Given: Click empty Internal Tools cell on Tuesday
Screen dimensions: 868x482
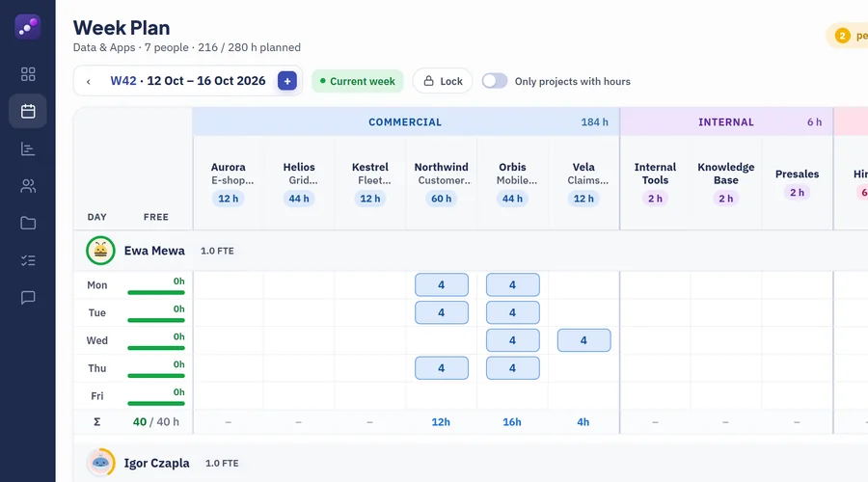Looking at the screenshot, I should (655, 312).
